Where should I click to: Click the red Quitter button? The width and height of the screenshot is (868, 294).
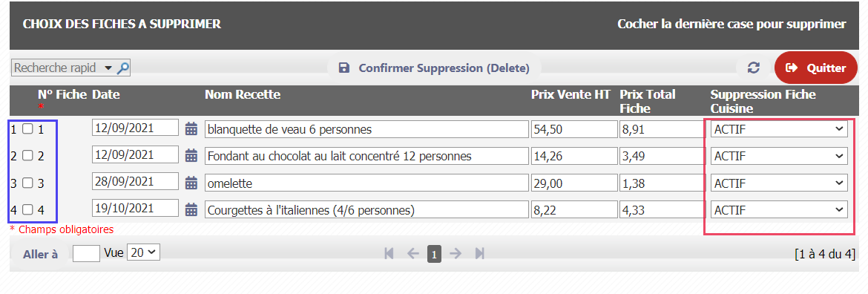pos(816,68)
